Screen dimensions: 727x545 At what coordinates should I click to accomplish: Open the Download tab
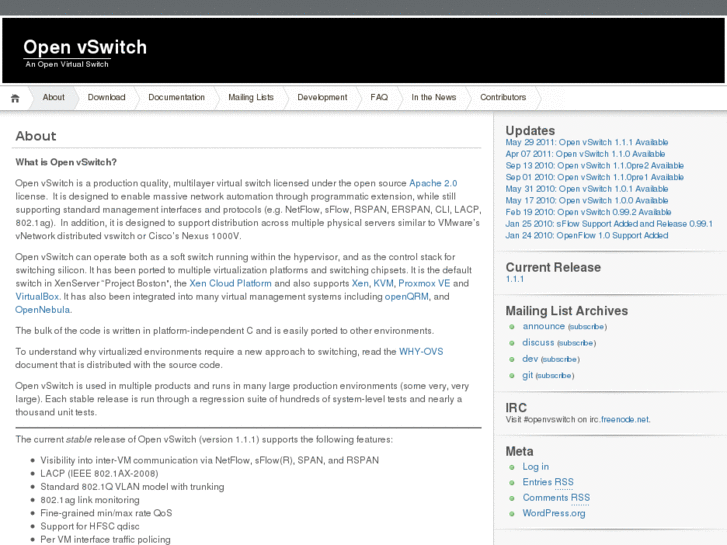(106, 97)
